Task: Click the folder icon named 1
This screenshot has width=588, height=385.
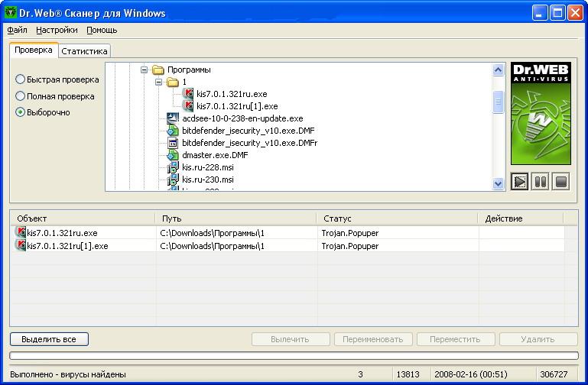Action: [x=173, y=82]
